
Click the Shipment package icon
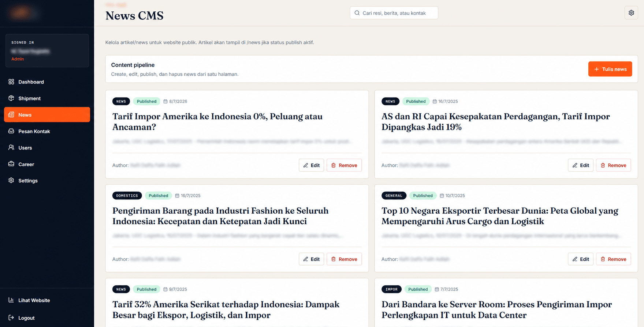pyautogui.click(x=11, y=98)
